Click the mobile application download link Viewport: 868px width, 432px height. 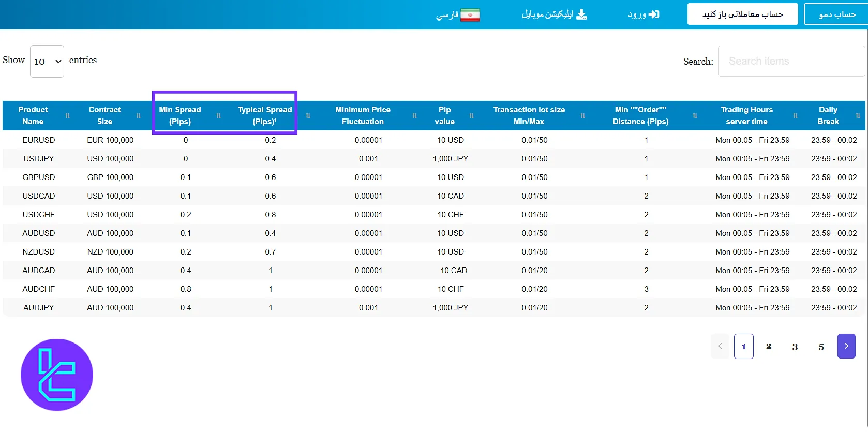click(x=554, y=14)
